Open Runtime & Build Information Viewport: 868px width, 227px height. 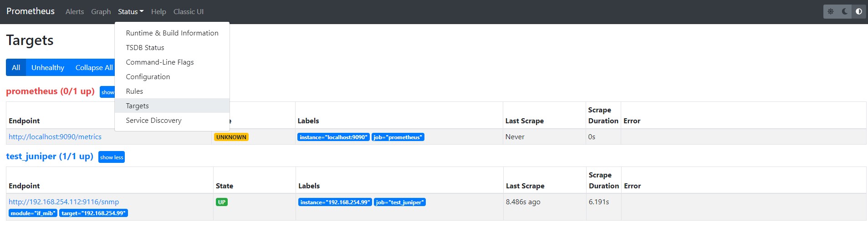[172, 33]
